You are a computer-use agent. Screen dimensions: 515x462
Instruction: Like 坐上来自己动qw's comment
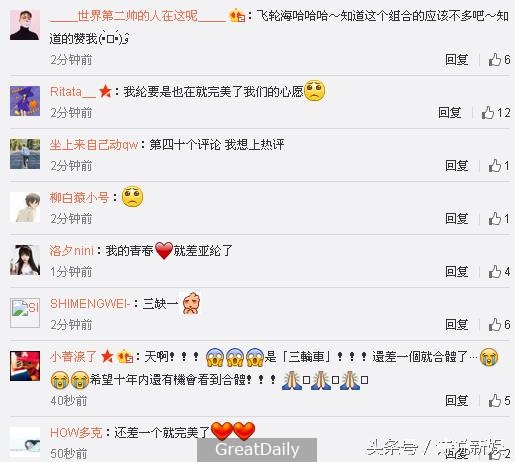(499, 166)
